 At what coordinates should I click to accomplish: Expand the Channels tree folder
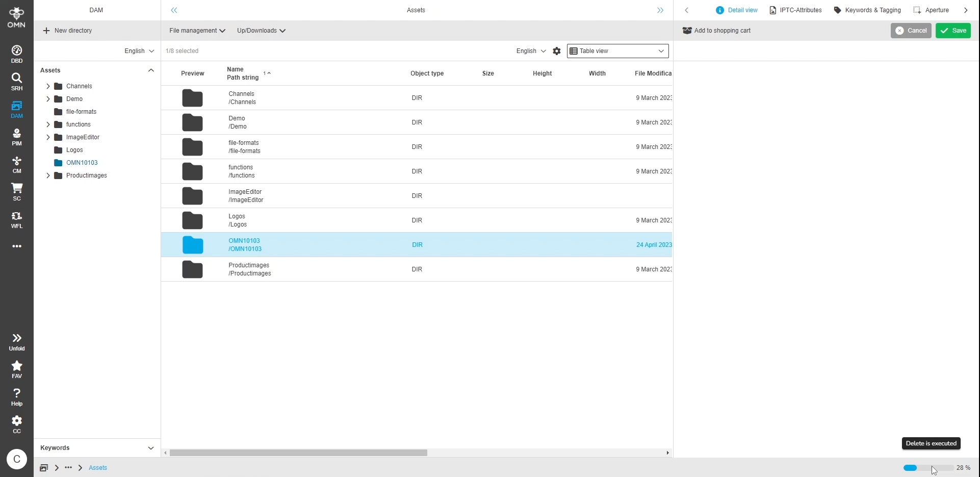48,86
